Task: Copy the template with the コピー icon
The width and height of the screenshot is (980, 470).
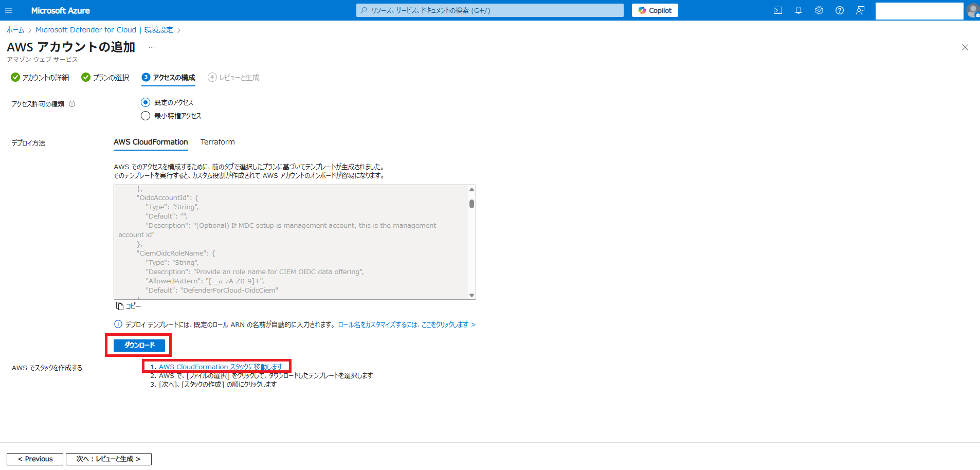Action: coord(129,306)
